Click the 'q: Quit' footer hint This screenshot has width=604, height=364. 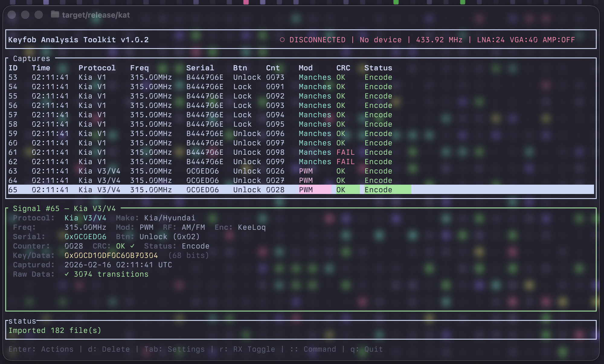(x=366, y=349)
